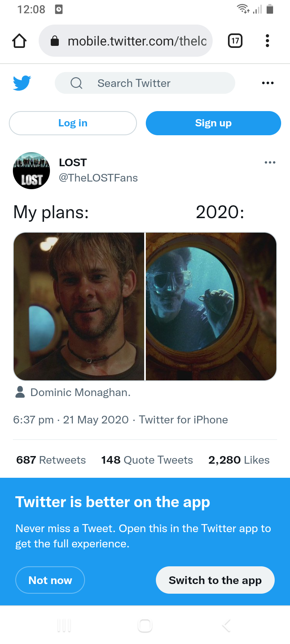
Task: Open the browser three-dot overflow menu
Action: point(267,41)
